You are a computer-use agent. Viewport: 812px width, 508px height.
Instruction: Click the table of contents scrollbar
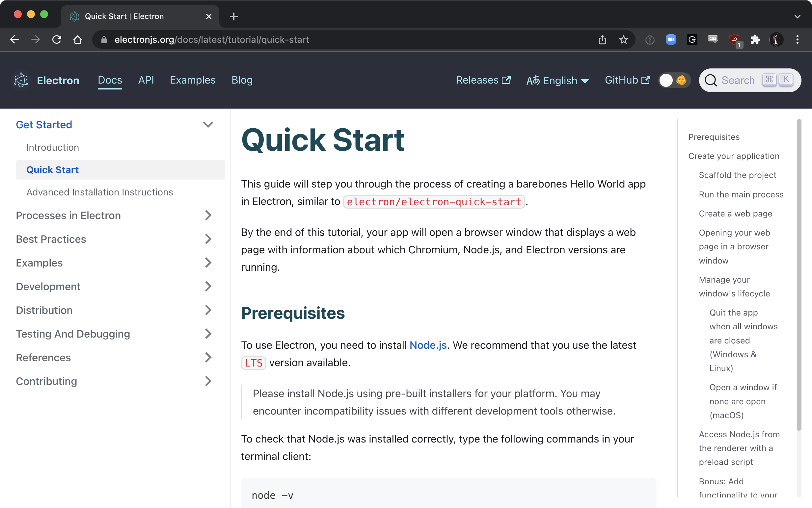799,275
